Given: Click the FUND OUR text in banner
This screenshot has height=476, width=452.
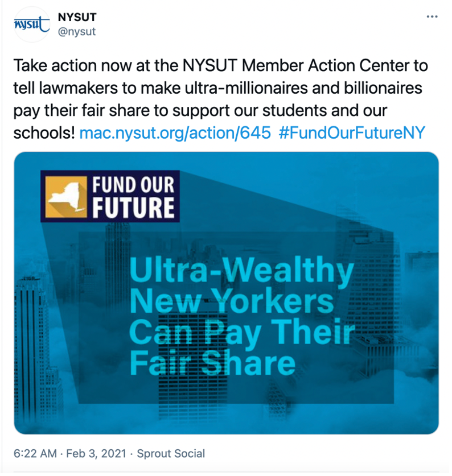Looking at the screenshot, I should 133,185.
